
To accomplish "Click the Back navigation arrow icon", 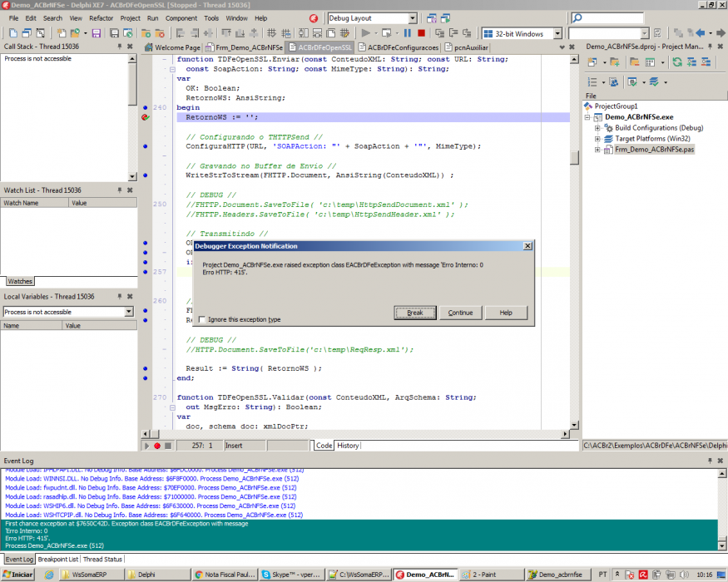I will (701, 33).
